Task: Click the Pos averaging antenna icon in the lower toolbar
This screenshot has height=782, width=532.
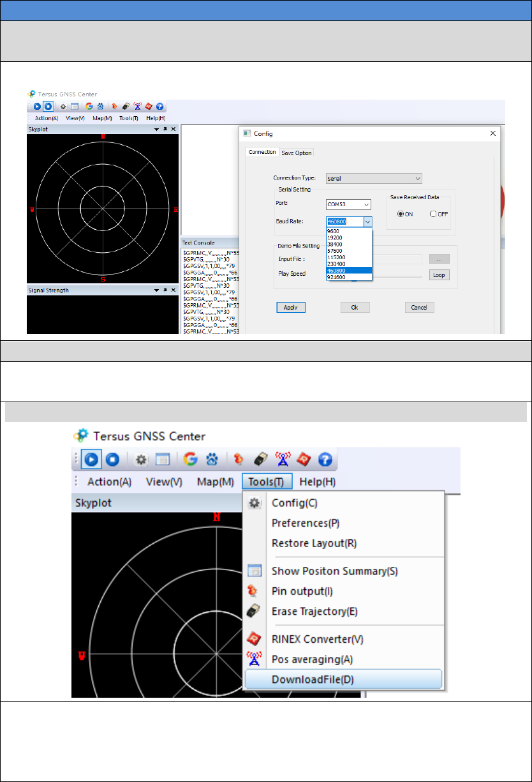Action: (281, 459)
